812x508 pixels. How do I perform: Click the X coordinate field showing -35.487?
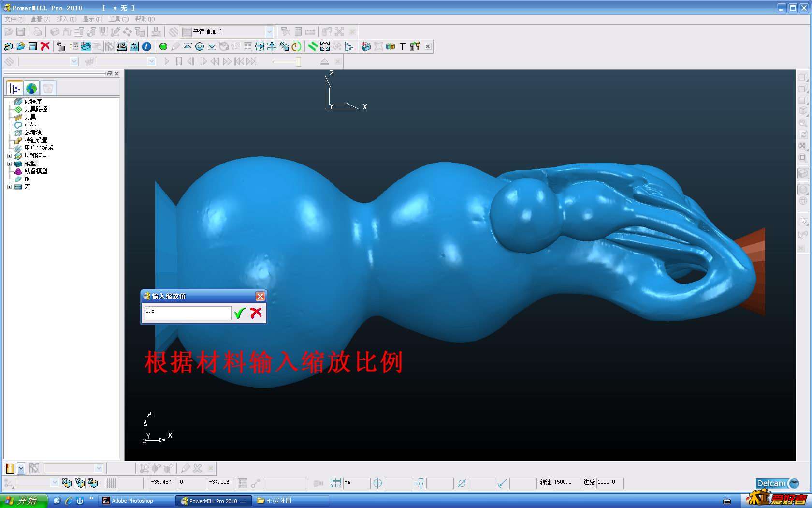click(x=163, y=482)
